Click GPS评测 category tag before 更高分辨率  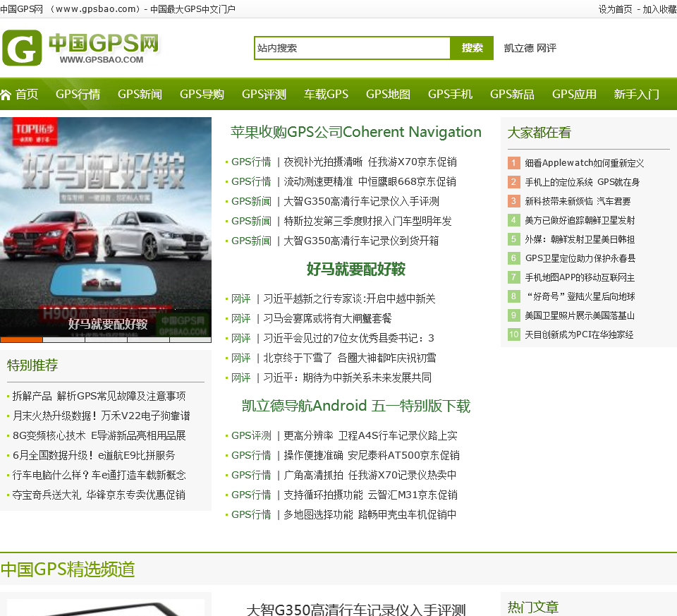pos(251,436)
